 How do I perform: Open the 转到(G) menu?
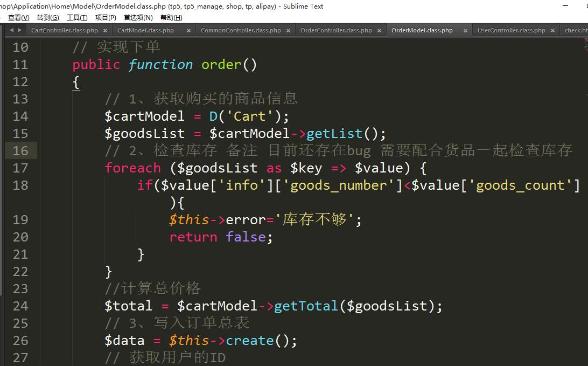click(x=48, y=18)
